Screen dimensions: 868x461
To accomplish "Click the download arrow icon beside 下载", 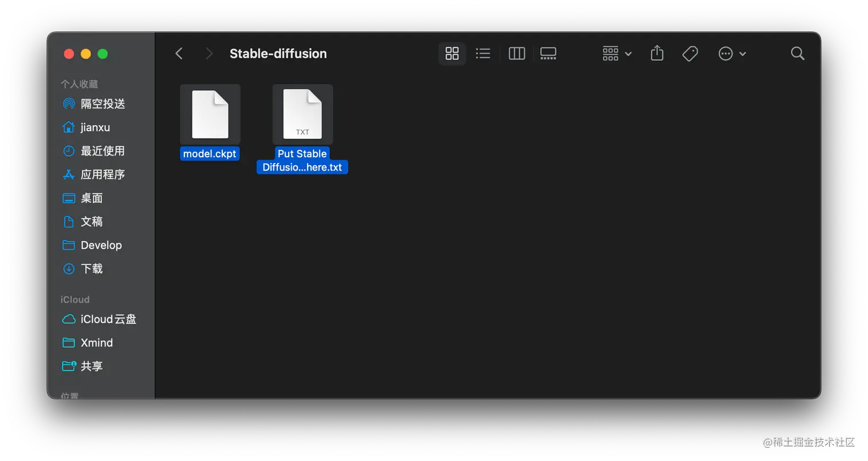I will 69,269.
